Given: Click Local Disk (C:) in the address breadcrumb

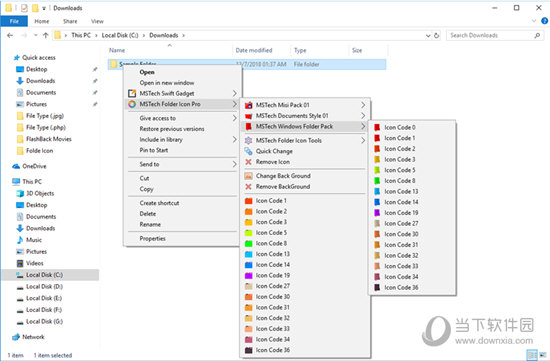Looking at the screenshot, I should point(120,35).
